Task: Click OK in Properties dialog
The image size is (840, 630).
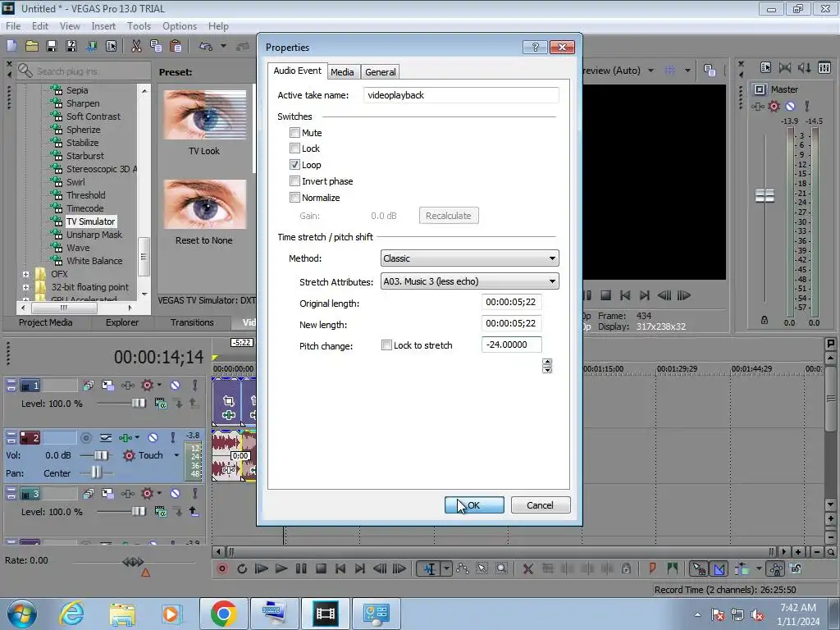Action: (x=474, y=505)
